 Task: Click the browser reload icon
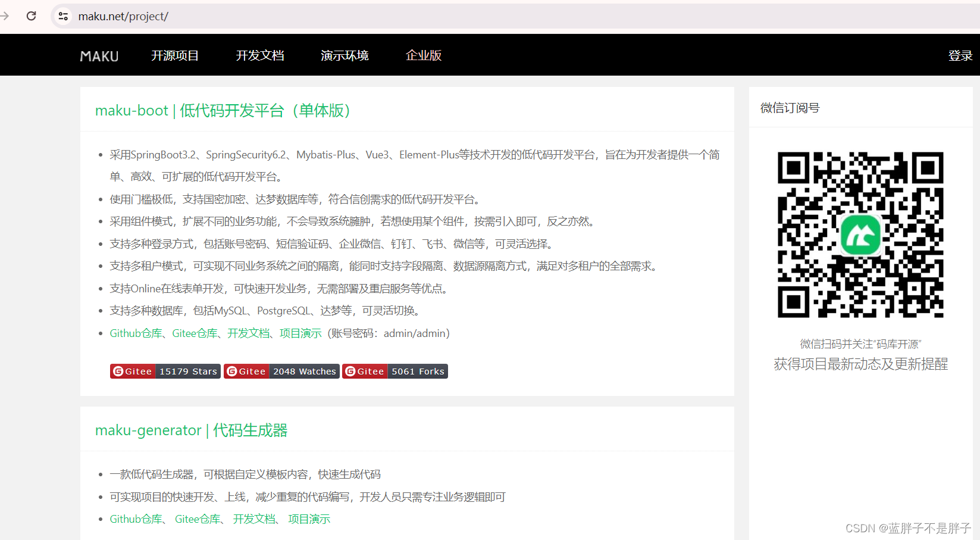[x=32, y=16]
